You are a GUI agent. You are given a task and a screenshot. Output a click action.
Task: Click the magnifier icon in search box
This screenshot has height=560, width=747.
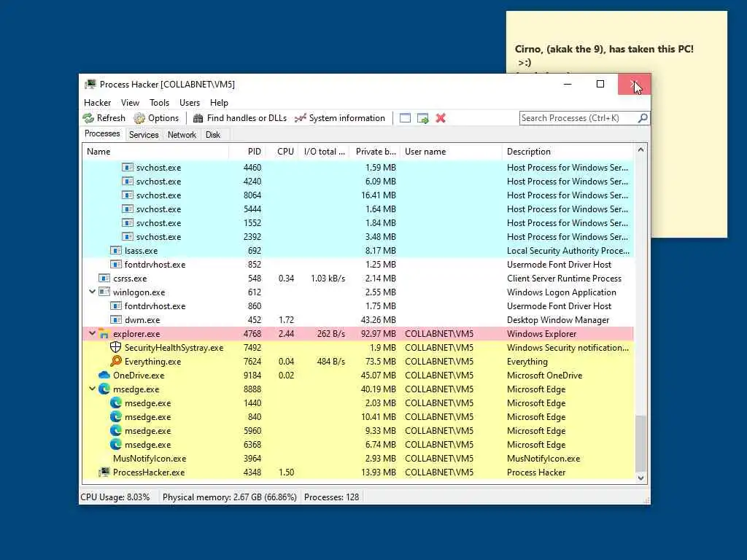643,117
